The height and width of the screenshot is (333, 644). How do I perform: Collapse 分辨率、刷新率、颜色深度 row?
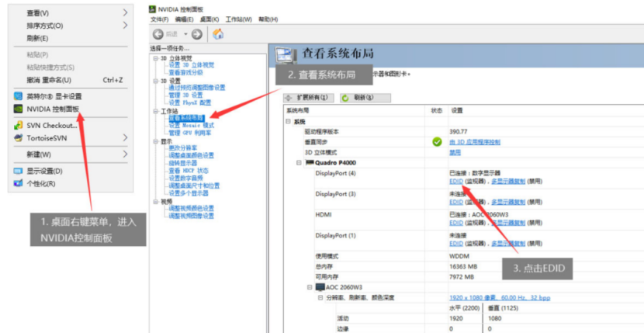click(320, 297)
